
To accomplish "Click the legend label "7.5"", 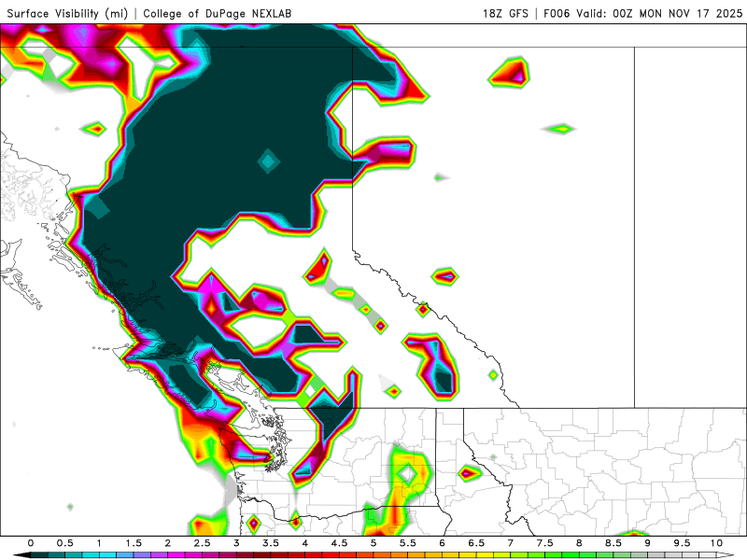I will coord(545,543).
